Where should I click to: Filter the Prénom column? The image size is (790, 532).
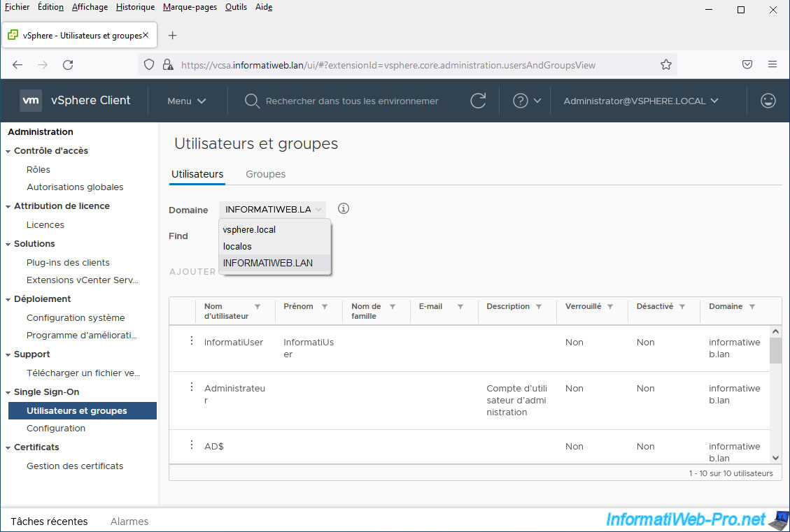[x=325, y=306]
